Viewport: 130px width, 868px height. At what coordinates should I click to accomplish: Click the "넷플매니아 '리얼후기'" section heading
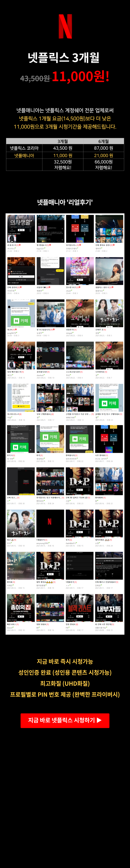point(65,202)
